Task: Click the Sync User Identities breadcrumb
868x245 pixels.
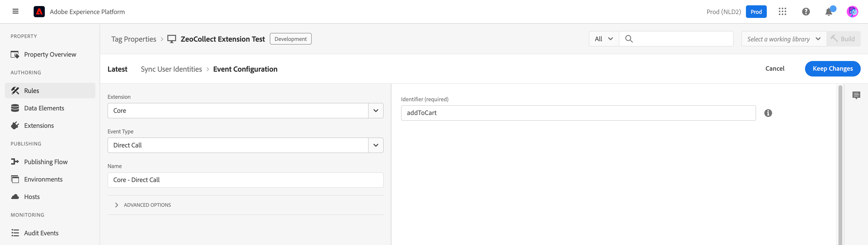Action: click(171, 69)
